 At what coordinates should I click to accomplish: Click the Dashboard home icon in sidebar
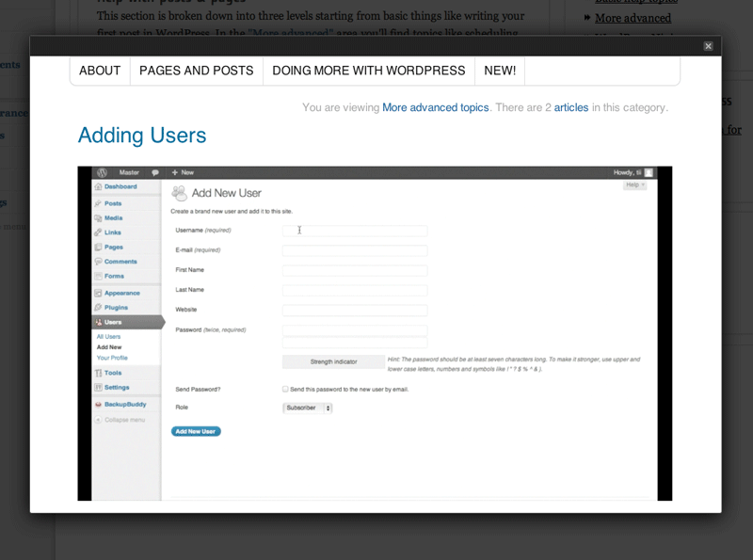coord(99,186)
